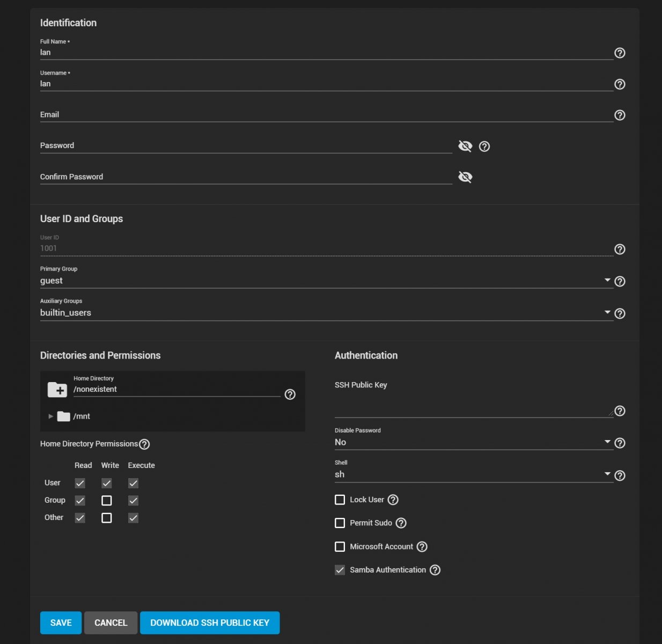Open help for Microsoft Account
The image size is (662, 644).
[x=422, y=546]
